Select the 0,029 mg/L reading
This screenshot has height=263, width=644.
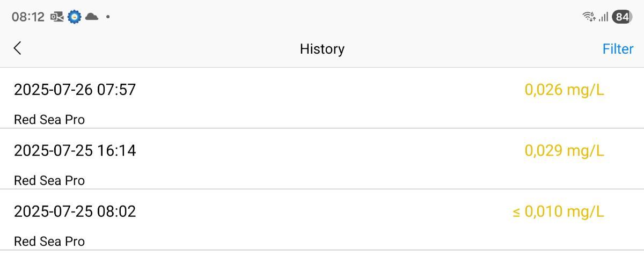coord(564,150)
